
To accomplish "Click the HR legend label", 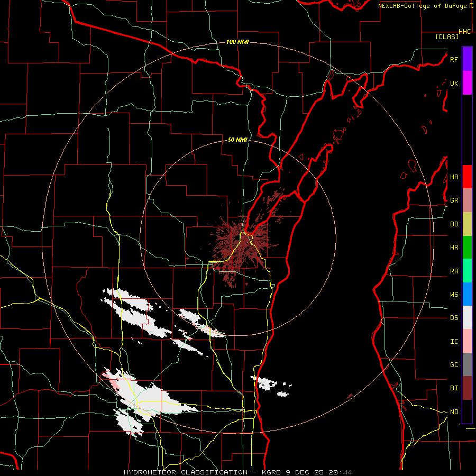I will pyautogui.click(x=454, y=248).
